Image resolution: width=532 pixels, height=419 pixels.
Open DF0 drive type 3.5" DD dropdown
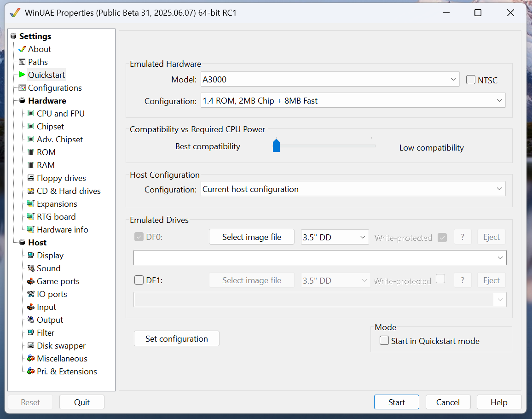pos(335,237)
